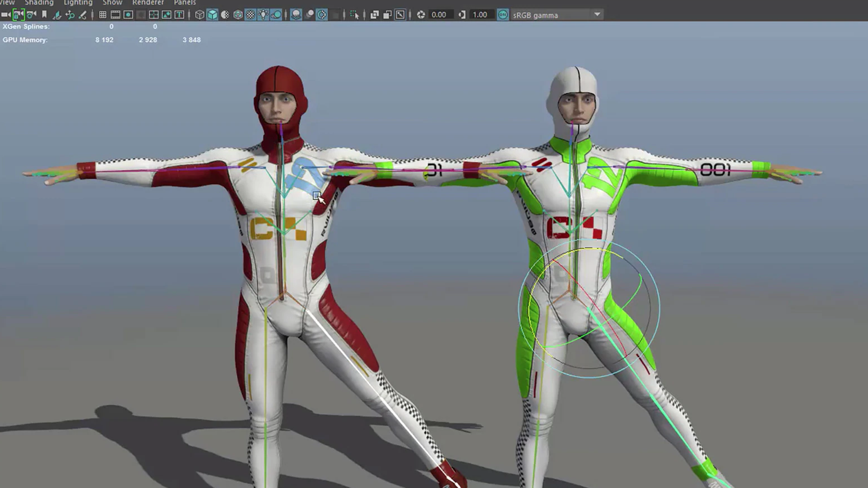The width and height of the screenshot is (868, 488).
Task: Click the gamma value field 1.00
Action: [x=480, y=15]
